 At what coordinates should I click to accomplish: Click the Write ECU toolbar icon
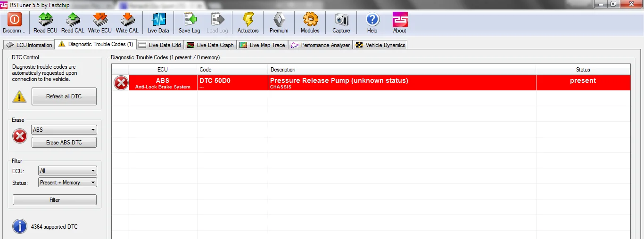click(x=100, y=19)
